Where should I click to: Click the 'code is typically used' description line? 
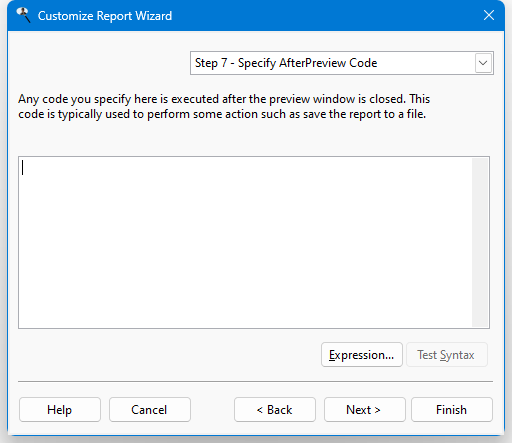[222, 114]
